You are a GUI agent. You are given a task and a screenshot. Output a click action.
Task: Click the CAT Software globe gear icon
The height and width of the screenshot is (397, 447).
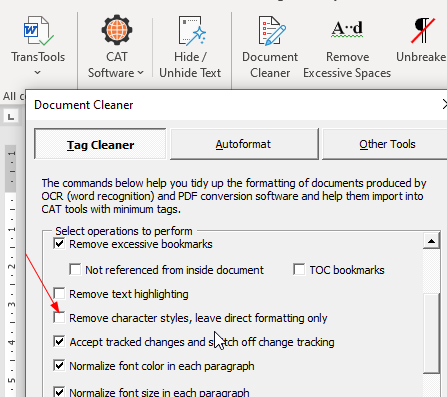[117, 30]
